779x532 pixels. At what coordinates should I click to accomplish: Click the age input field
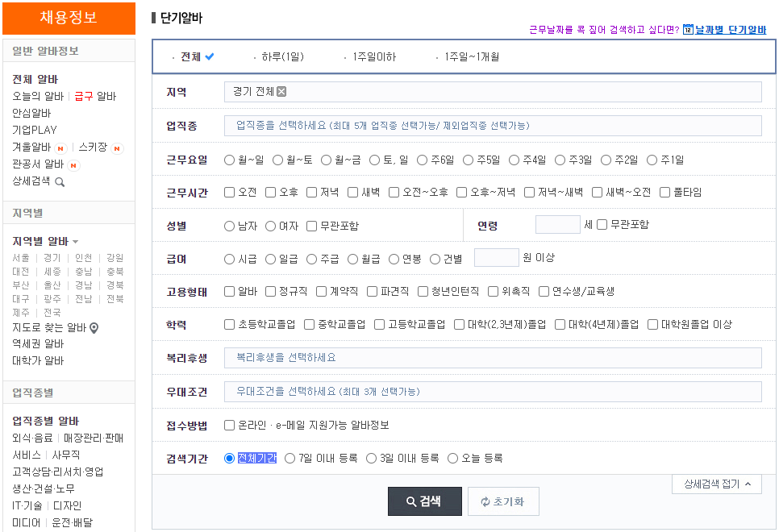point(558,225)
